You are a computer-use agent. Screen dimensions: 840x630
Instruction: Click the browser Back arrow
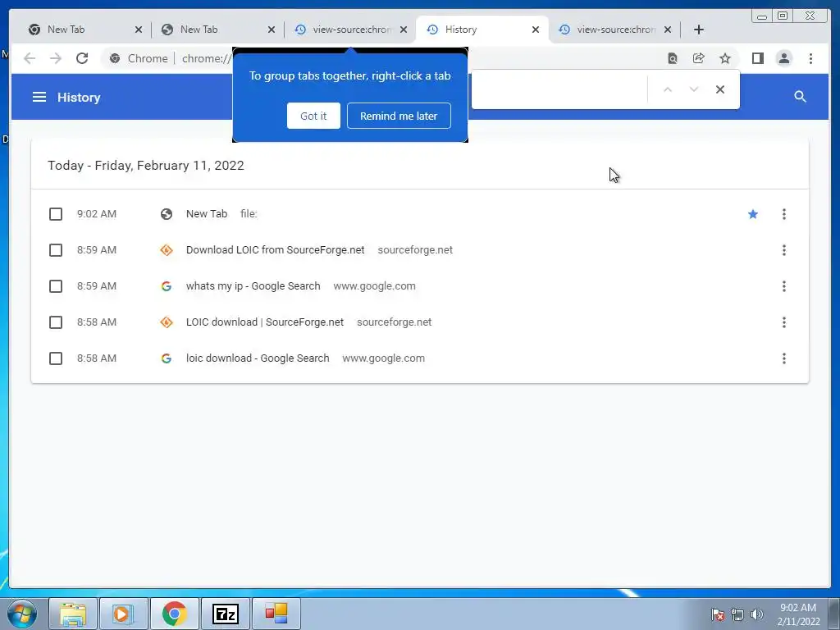tap(30, 58)
